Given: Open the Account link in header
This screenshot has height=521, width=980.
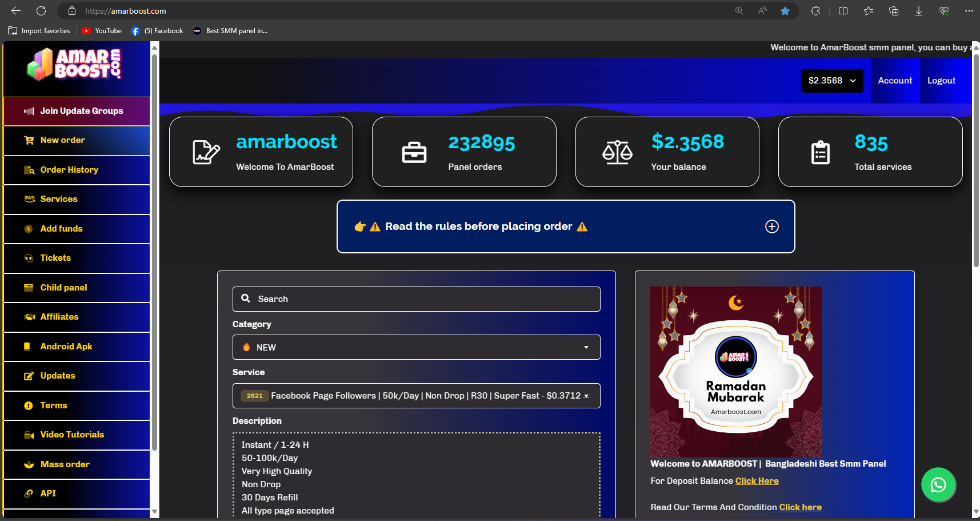Looking at the screenshot, I should pyautogui.click(x=895, y=81).
